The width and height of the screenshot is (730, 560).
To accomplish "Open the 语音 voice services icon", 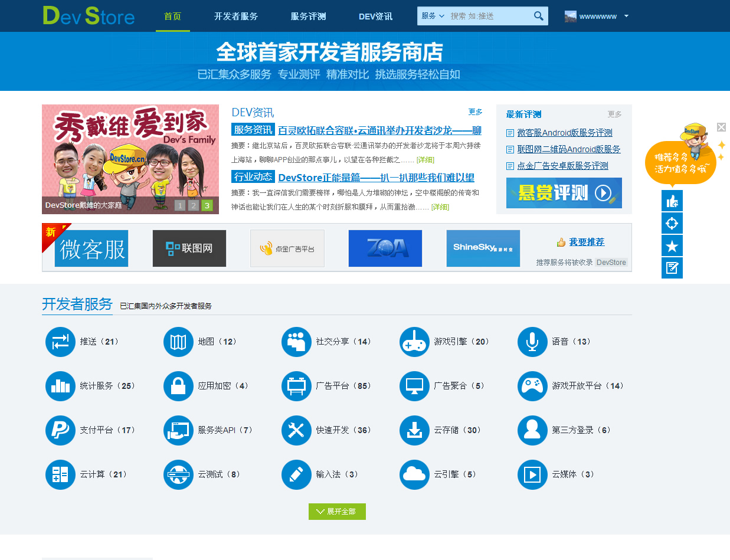I will pos(532,341).
